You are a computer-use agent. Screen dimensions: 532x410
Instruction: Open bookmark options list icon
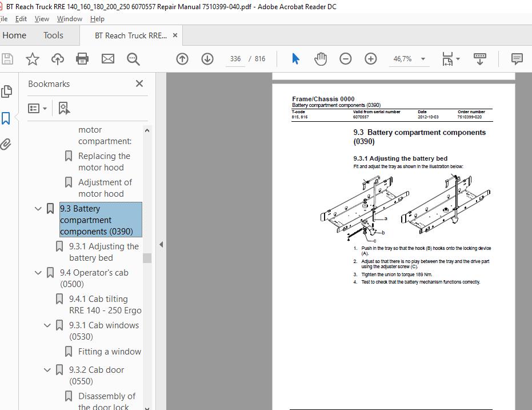pyautogui.click(x=37, y=108)
